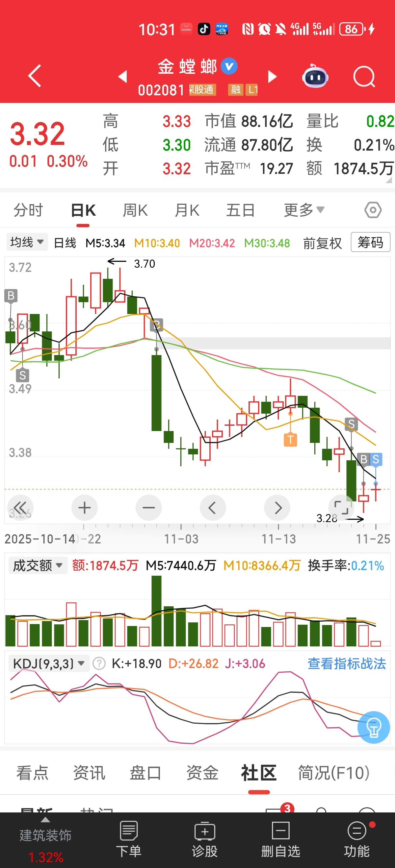Select the 资金 tab
The width and height of the screenshot is (395, 868).
point(202,772)
